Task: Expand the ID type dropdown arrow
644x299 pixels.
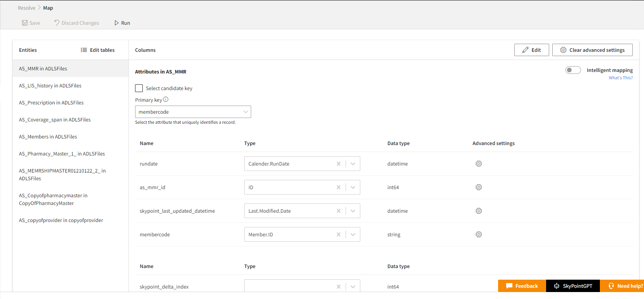Action: (x=353, y=187)
